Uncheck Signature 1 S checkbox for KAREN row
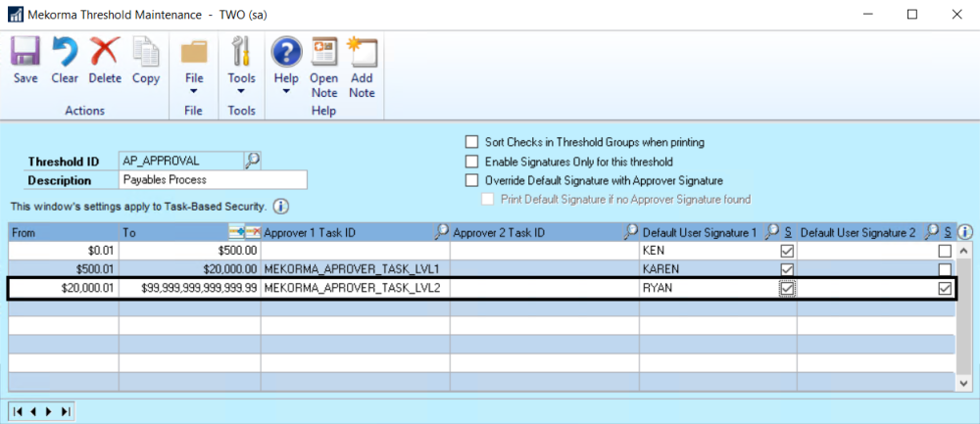The width and height of the screenshot is (980, 424). [x=788, y=269]
